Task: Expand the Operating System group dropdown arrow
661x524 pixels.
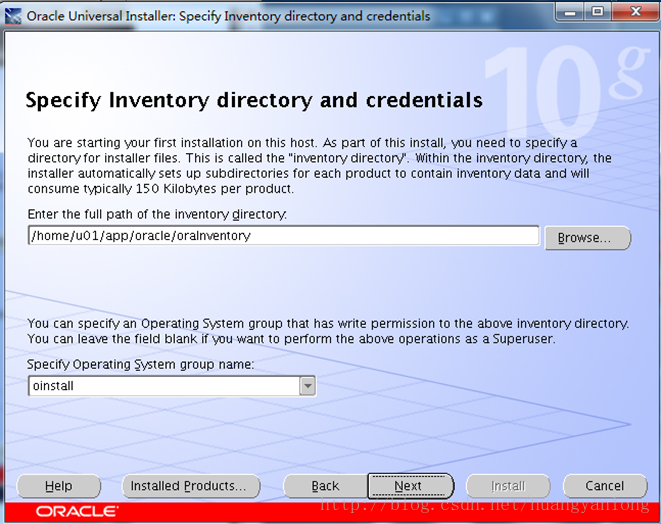Action: (x=308, y=386)
